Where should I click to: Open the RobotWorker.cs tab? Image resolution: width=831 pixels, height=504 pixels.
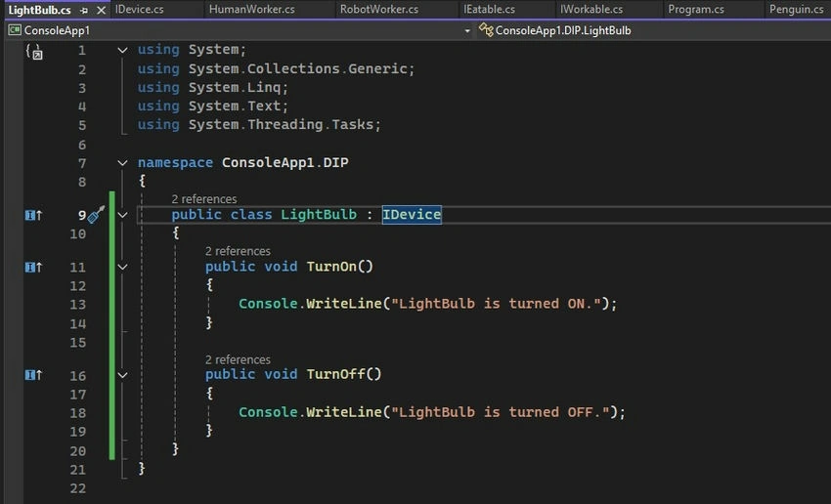click(x=379, y=9)
